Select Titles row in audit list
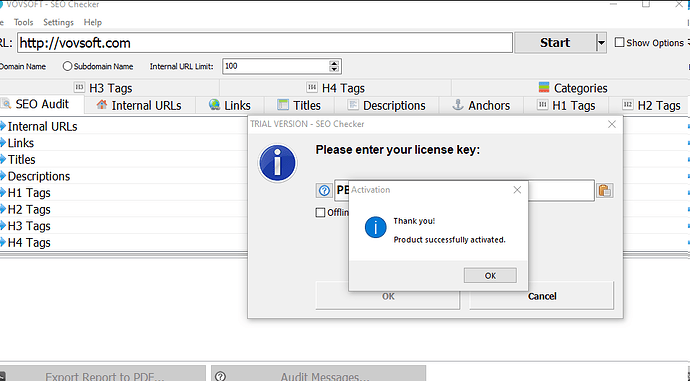The image size is (690, 381). 124,160
